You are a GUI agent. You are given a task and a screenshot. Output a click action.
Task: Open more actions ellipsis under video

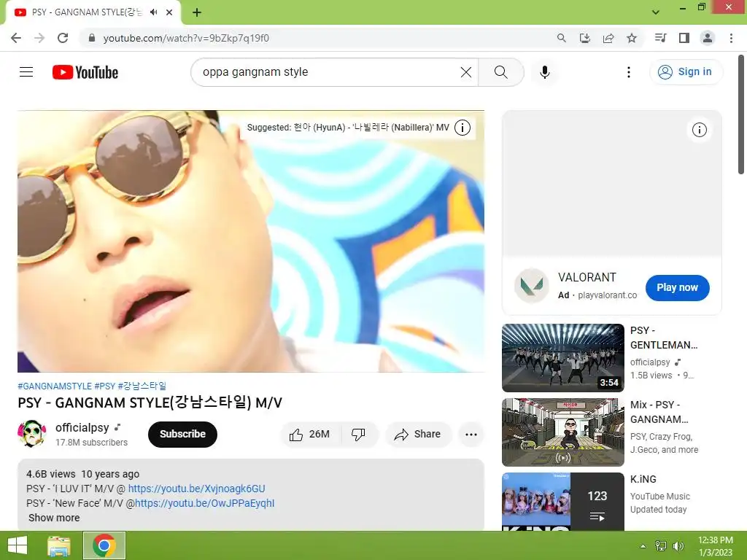coord(471,435)
